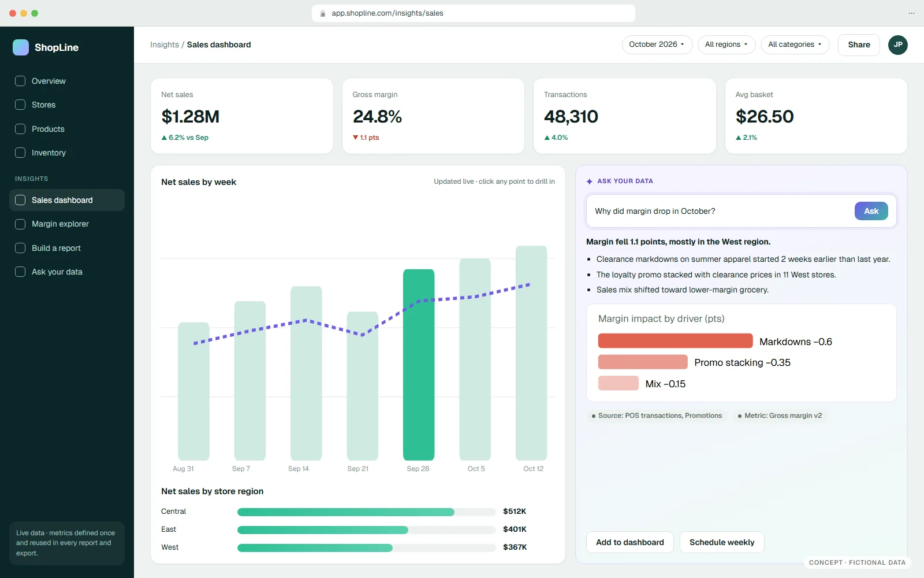
Task: Click the JP user avatar
Action: coord(898,45)
